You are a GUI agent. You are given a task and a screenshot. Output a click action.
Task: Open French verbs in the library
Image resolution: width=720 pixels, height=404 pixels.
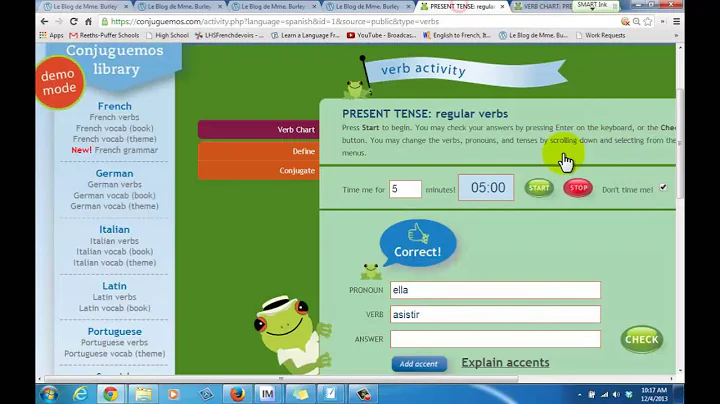coord(114,117)
